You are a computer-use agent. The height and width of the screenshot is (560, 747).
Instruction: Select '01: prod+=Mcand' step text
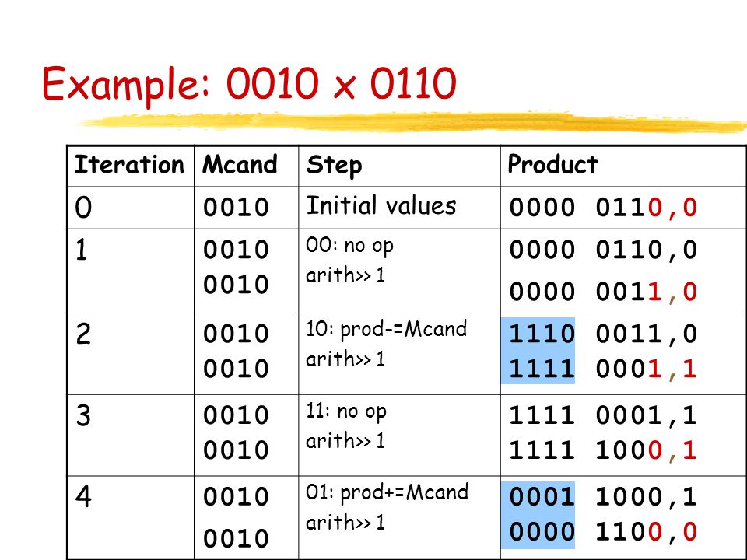[x=388, y=492]
